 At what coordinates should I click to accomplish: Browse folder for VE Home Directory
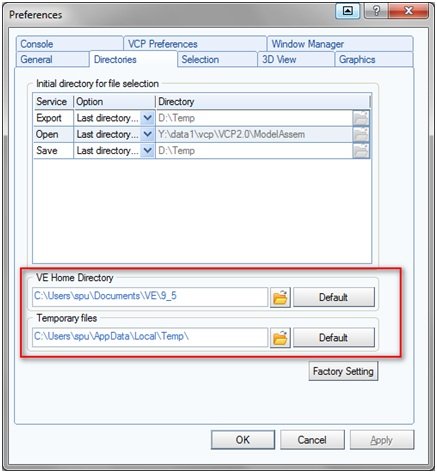(280, 297)
